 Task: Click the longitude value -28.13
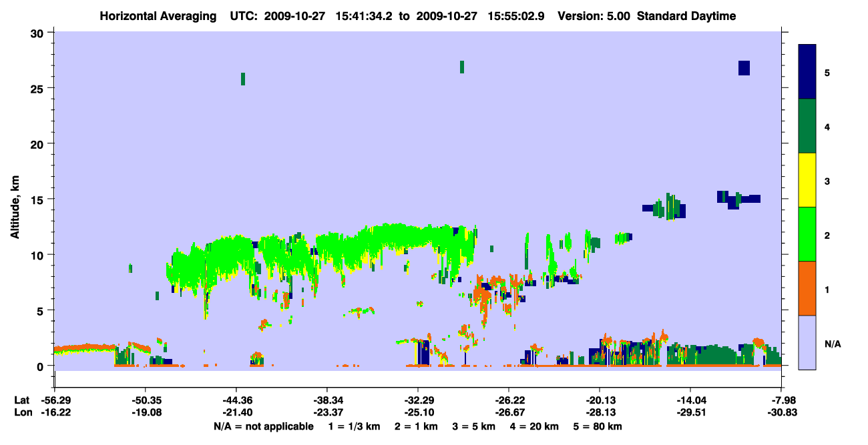(599, 413)
